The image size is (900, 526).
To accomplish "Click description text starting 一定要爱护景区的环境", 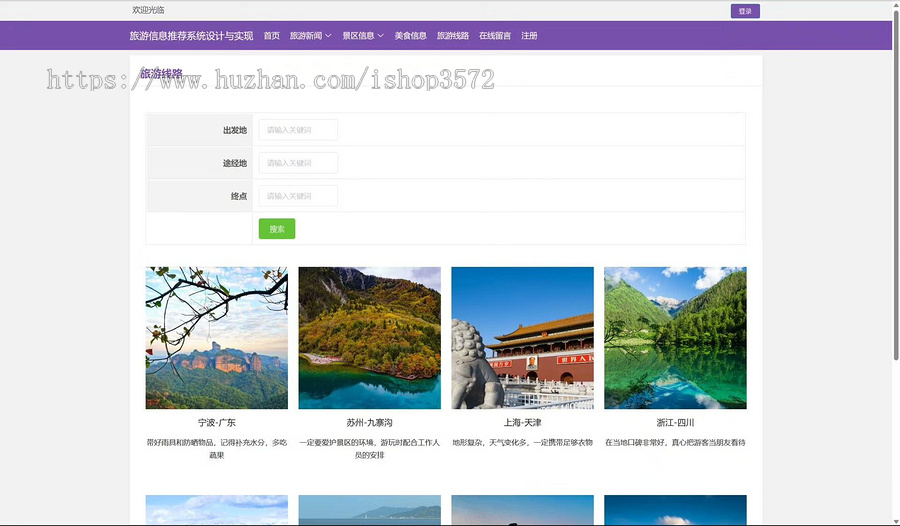I will tap(370, 448).
